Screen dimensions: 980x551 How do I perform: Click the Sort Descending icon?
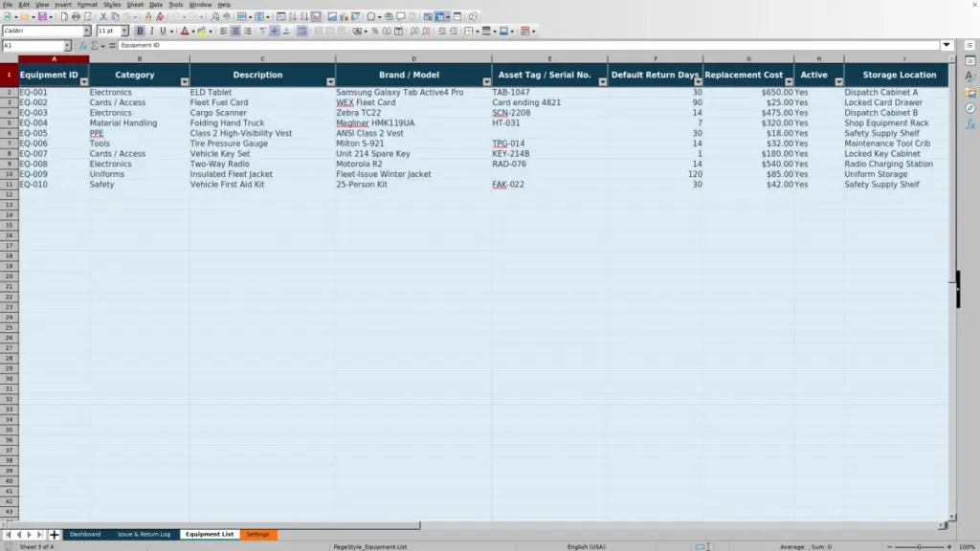tap(304, 17)
